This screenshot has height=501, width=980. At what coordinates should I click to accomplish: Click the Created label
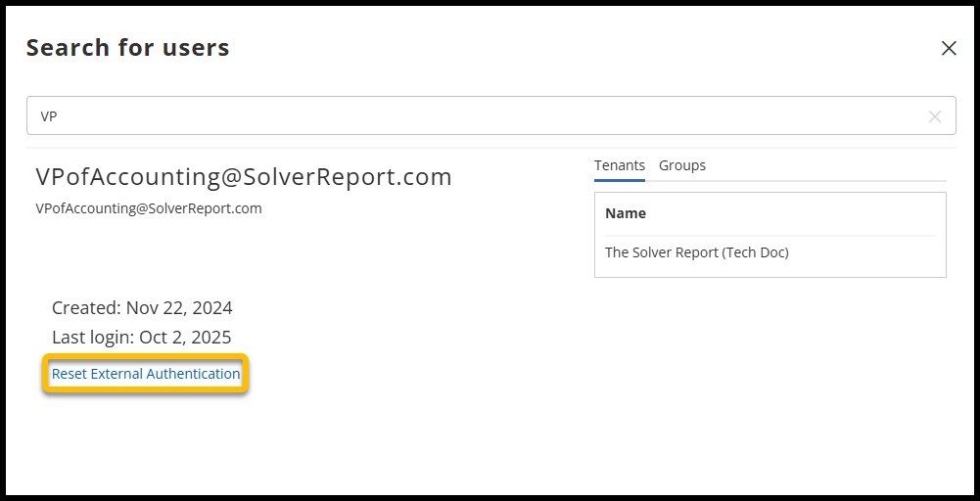tap(86, 308)
